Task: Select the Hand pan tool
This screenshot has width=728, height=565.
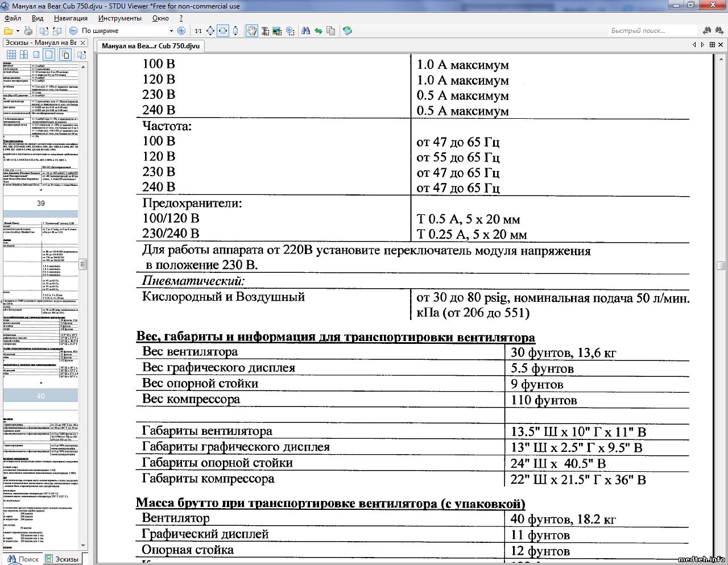Action: (251, 31)
